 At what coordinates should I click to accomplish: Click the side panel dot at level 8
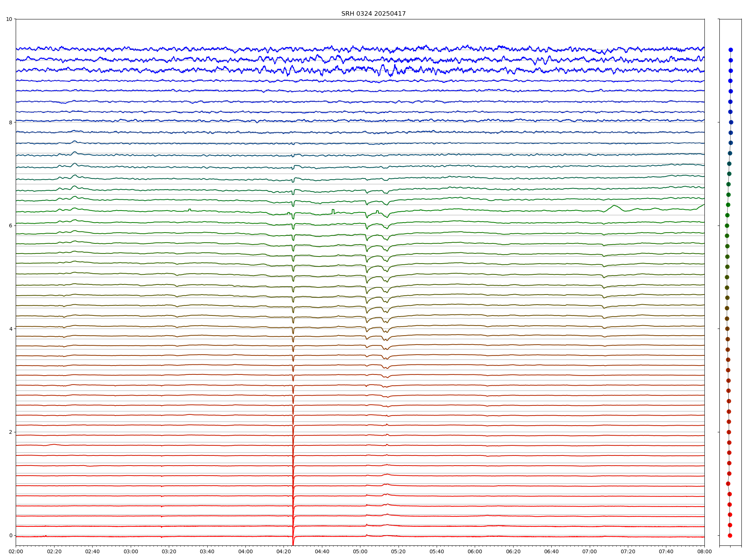pos(731,122)
